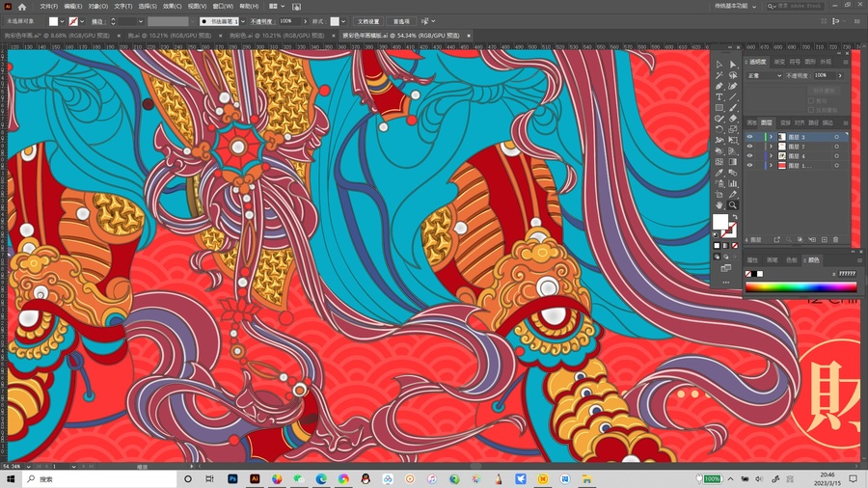Select the Line Segment tool
The image size is (868, 488).
tap(733, 96)
